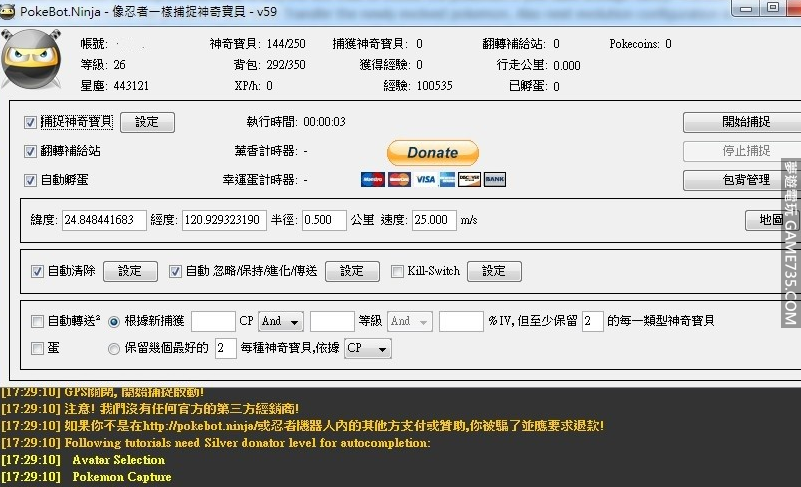Open the first And dropdown after CP
The height and width of the screenshot is (487, 801).
tap(280, 321)
